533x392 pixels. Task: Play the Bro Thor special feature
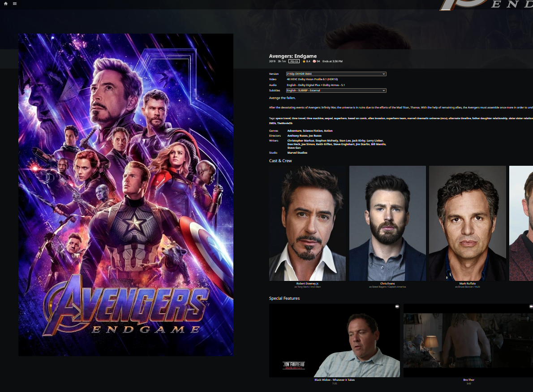click(x=468, y=340)
